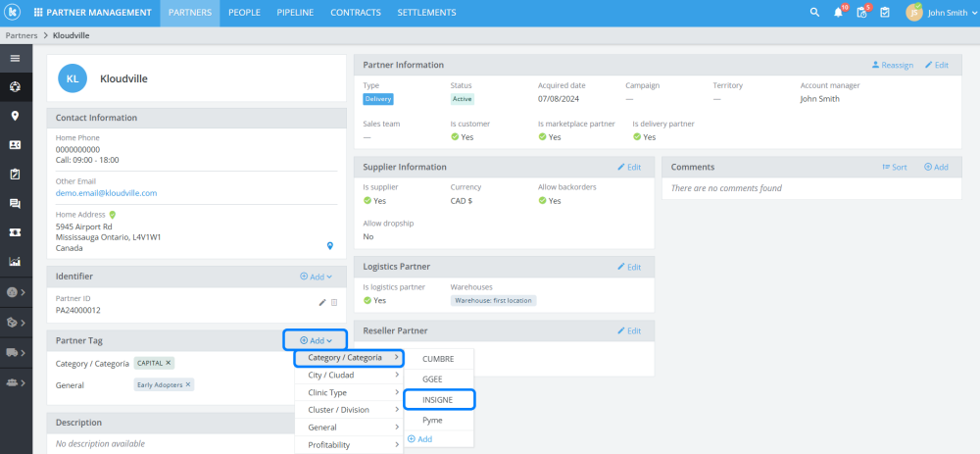This screenshot has height=454, width=980.
Task: Edit Reseller Partner section
Action: 629,330
